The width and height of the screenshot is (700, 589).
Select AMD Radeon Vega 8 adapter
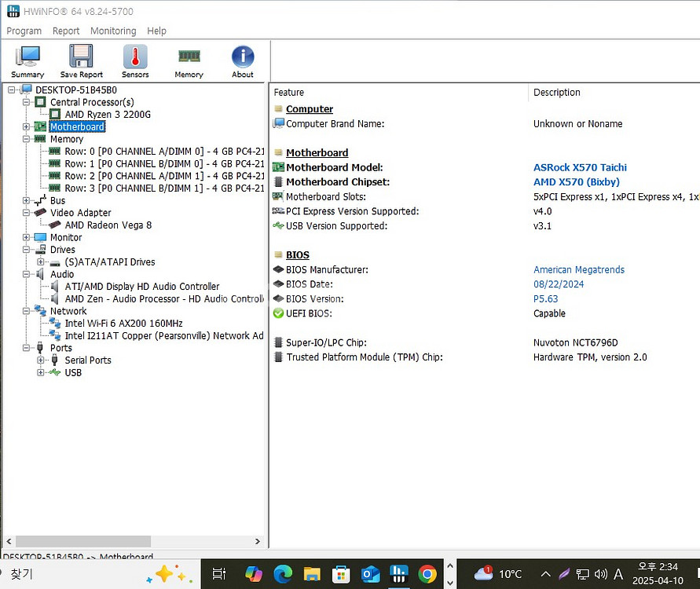[108, 225]
